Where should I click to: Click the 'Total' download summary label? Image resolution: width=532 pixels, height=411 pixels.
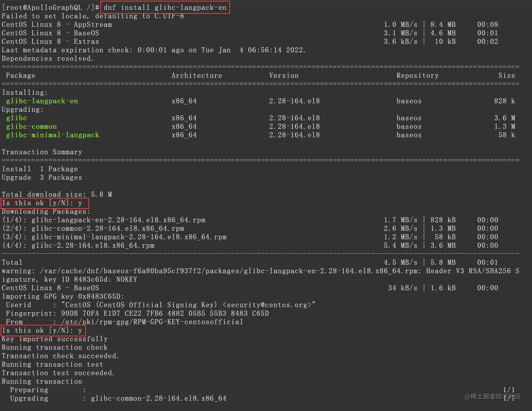tap(12, 262)
